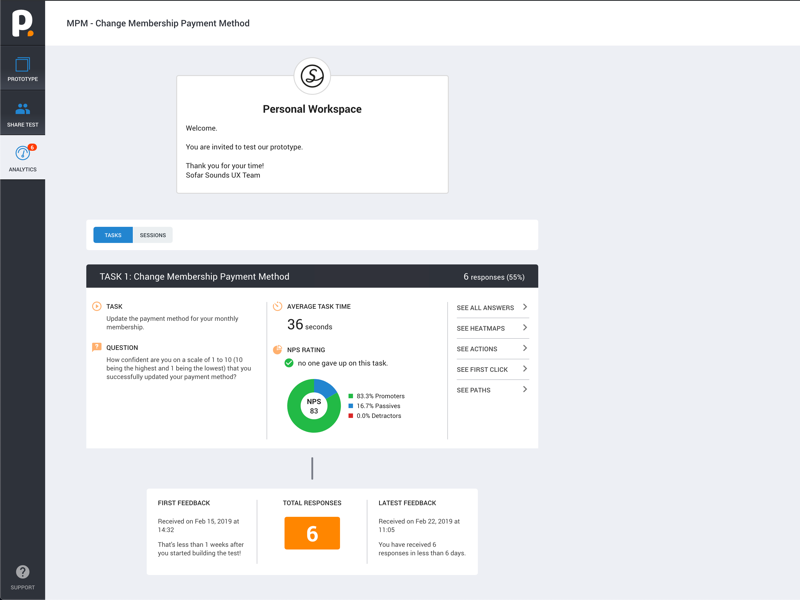
Task: Click the Update the payment method task text
Action: [x=172, y=322]
